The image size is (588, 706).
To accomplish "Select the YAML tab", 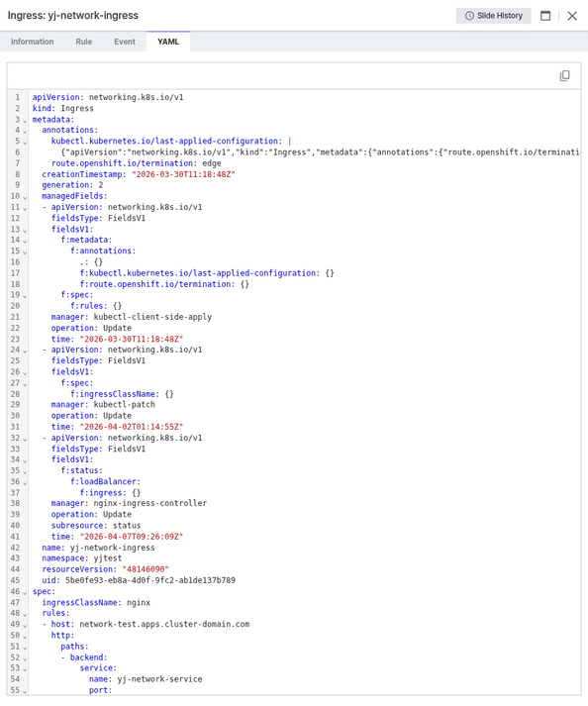I will 168,42.
